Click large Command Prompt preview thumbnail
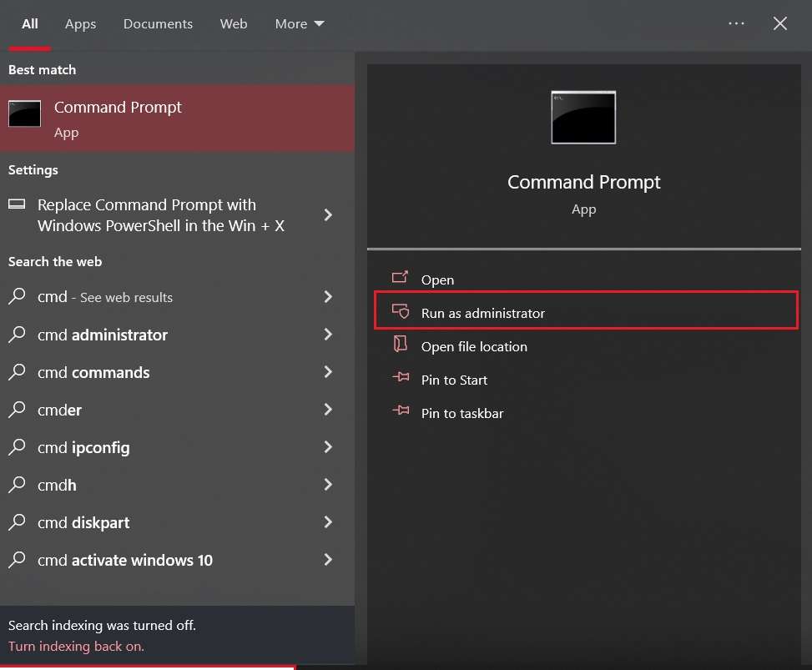This screenshot has height=670, width=812. point(583,118)
